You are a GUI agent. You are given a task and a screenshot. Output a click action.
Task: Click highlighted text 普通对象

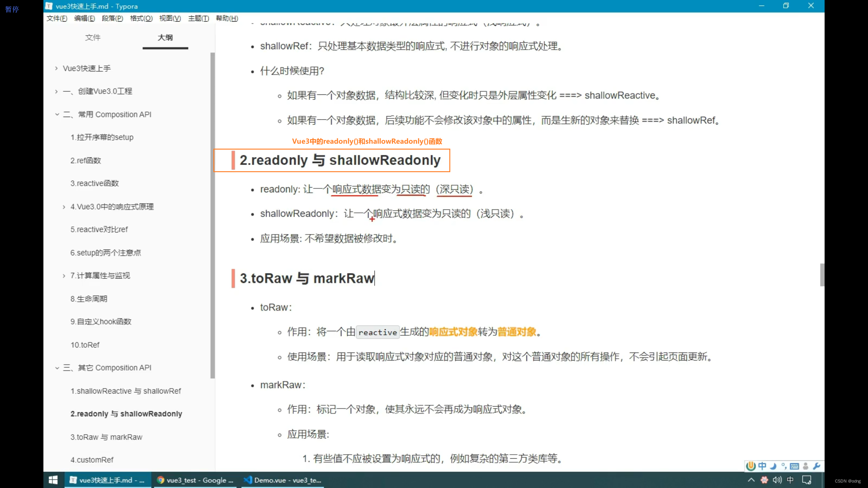(x=517, y=332)
